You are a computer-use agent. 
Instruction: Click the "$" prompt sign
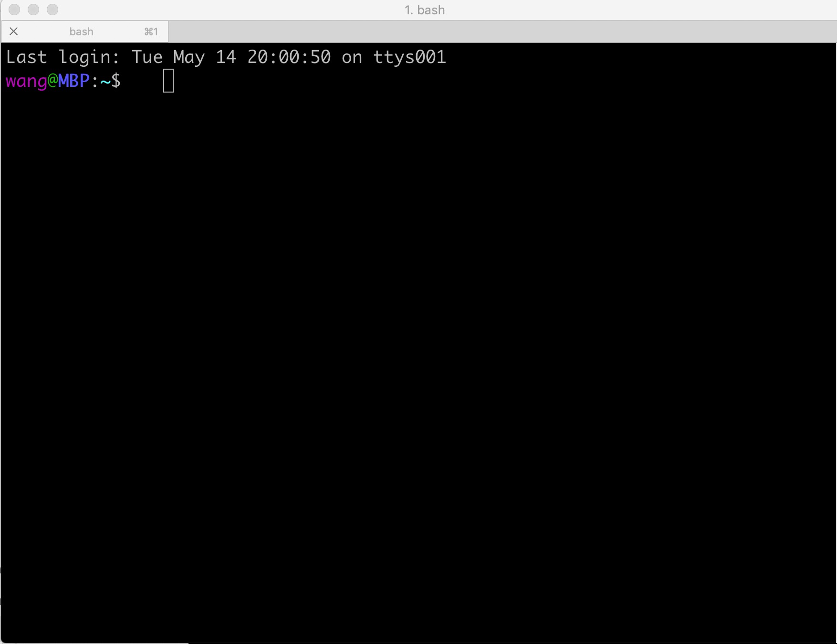[x=115, y=81]
